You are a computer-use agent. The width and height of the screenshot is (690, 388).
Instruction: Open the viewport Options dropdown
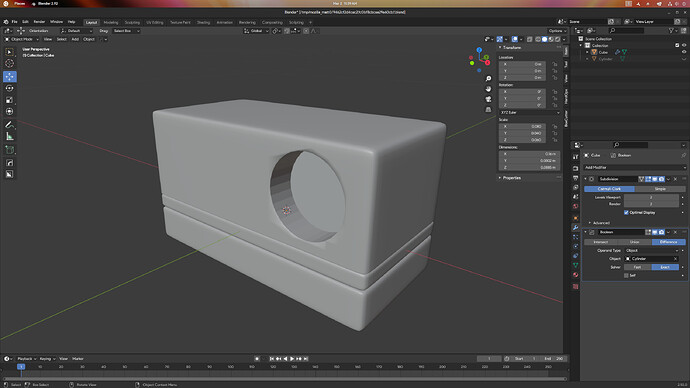557,31
